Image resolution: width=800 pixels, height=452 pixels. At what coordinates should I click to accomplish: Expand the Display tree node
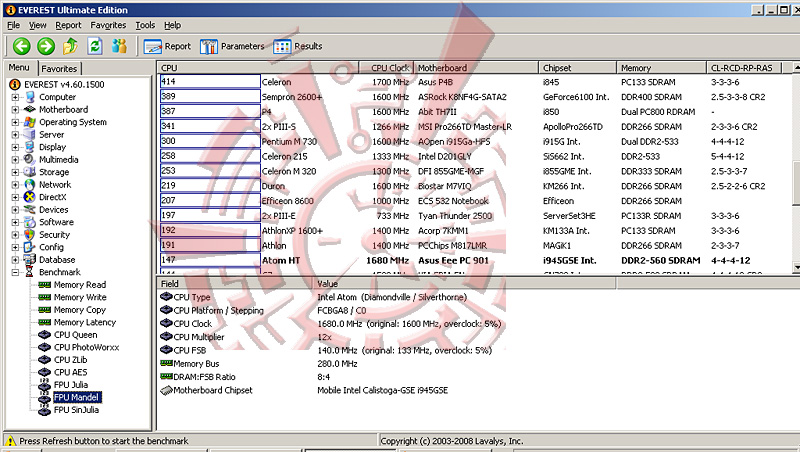[x=15, y=147]
